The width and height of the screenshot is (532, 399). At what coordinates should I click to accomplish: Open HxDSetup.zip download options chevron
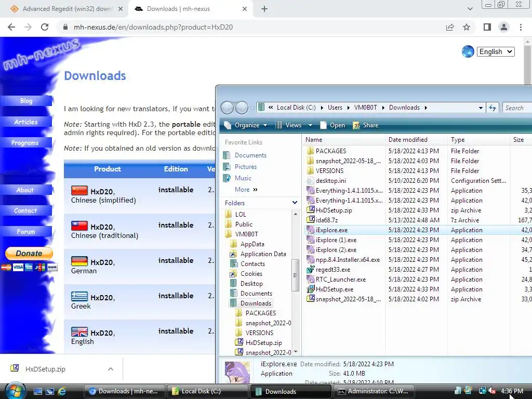click(111, 369)
